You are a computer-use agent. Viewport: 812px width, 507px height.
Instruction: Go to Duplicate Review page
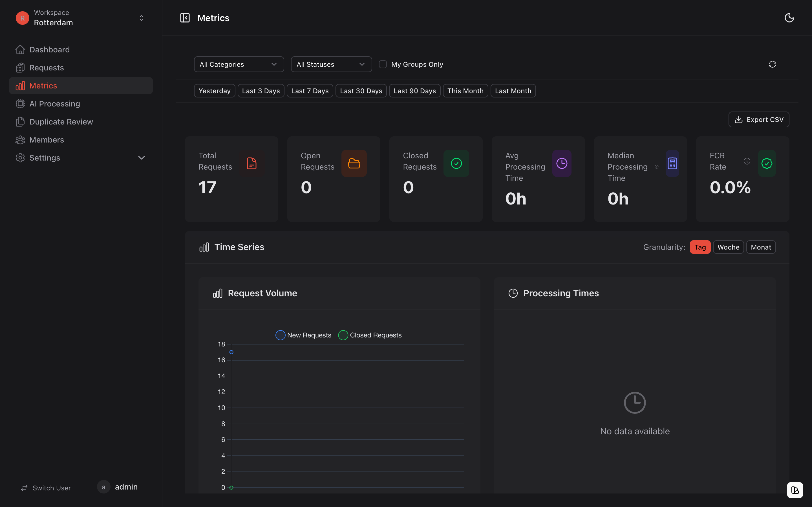(61, 122)
